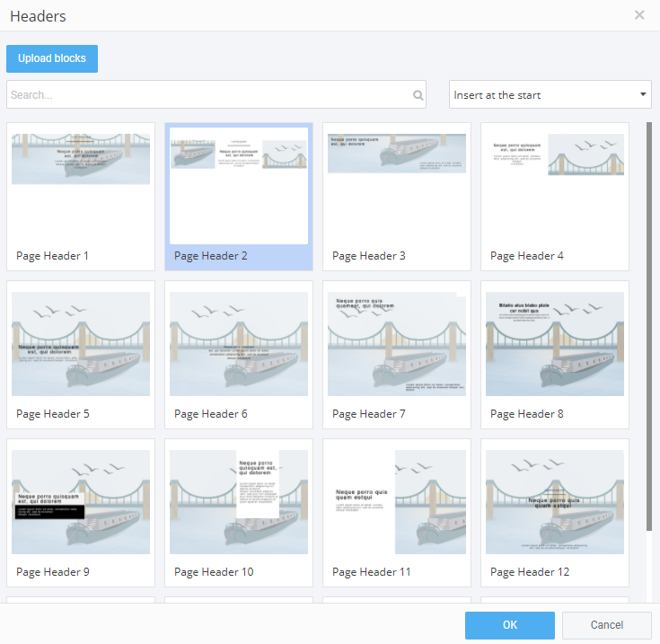This screenshot has width=660, height=644.
Task: Choose the Page Header 2 block
Action: (239, 196)
